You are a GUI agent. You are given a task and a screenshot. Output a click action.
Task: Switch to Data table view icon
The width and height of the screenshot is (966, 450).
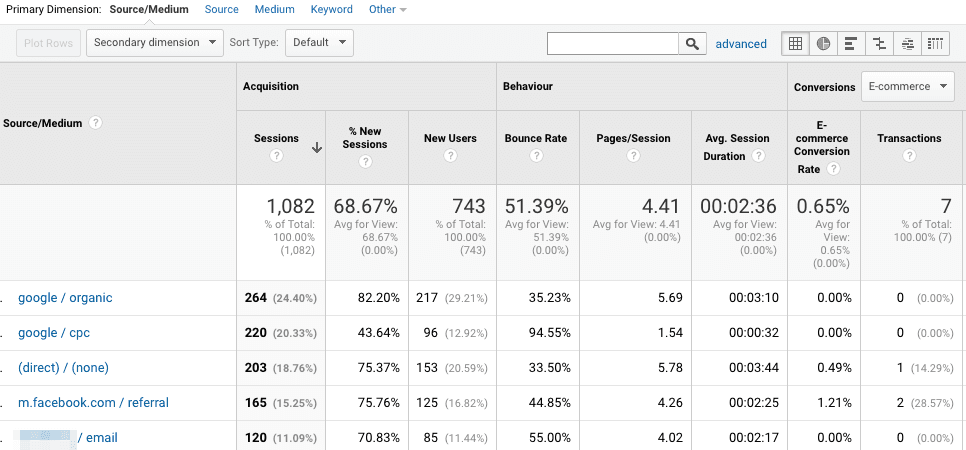click(x=795, y=43)
